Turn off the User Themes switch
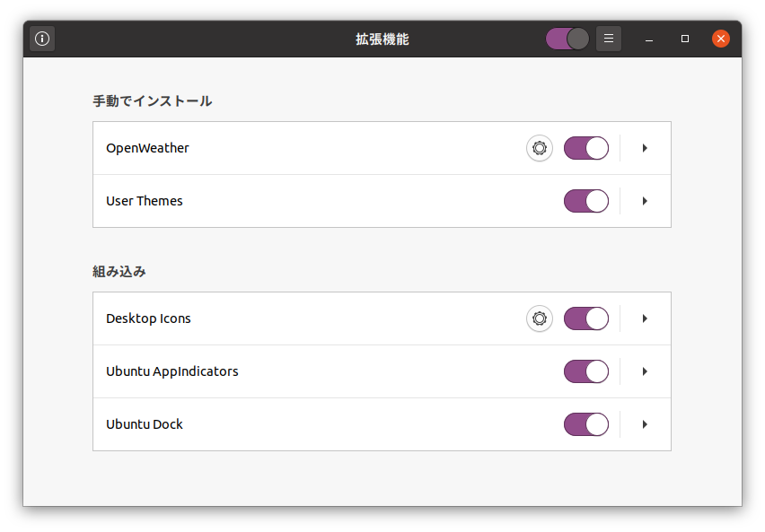 click(586, 201)
